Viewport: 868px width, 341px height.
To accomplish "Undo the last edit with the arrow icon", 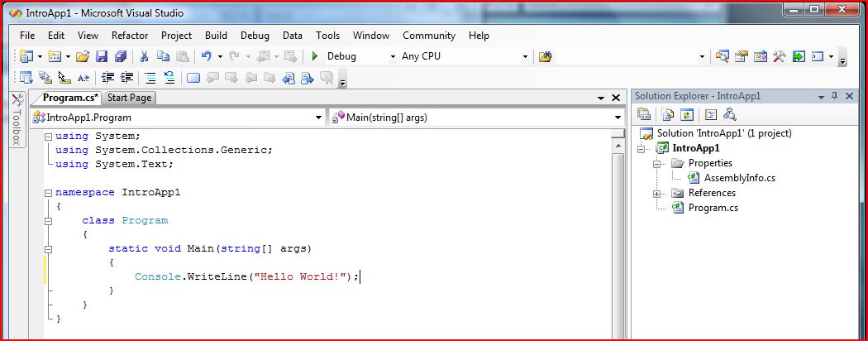I will [x=207, y=56].
